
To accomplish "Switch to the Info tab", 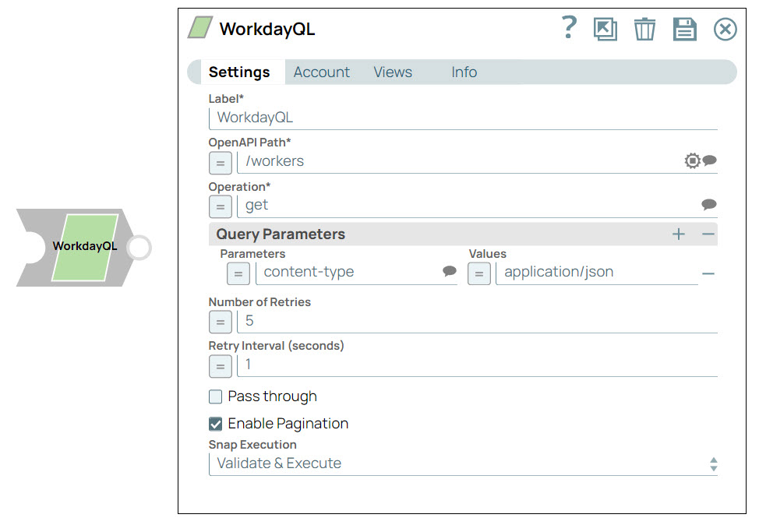I will [x=464, y=72].
